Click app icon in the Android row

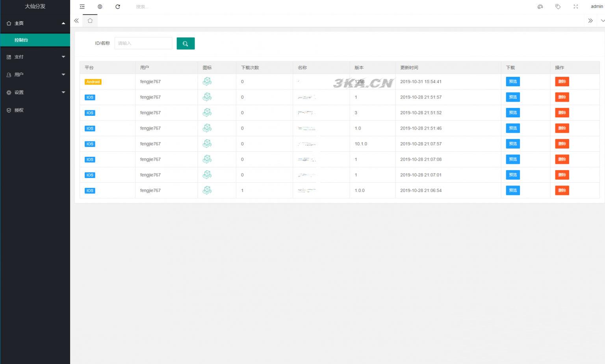pyautogui.click(x=207, y=82)
